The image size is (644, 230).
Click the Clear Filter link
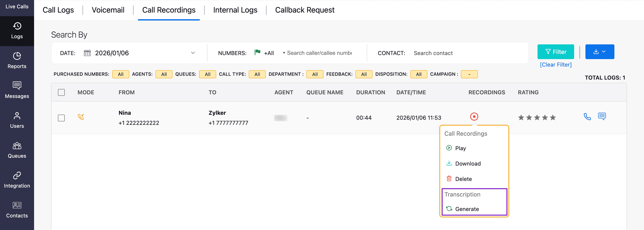(555, 65)
